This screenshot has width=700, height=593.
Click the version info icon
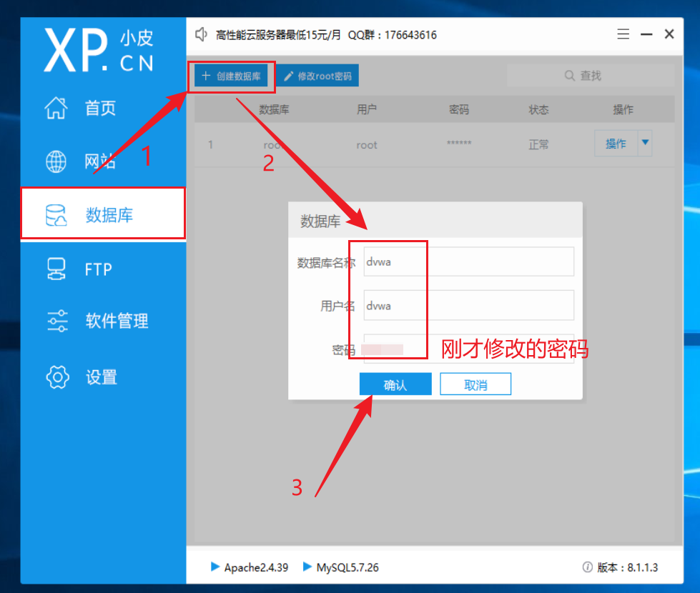click(588, 567)
